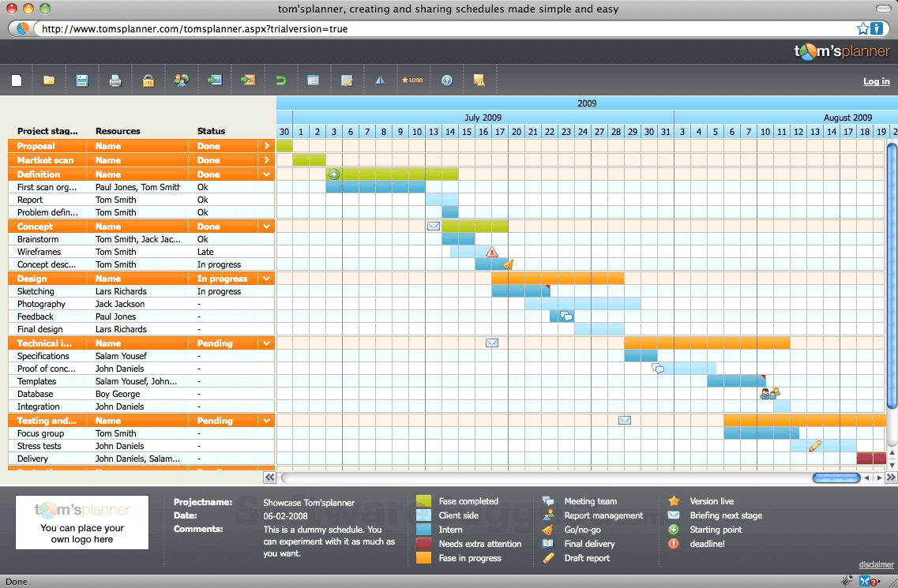Open the Testing group chevron dropdown
Image resolution: width=898 pixels, height=588 pixels.
pos(267,421)
